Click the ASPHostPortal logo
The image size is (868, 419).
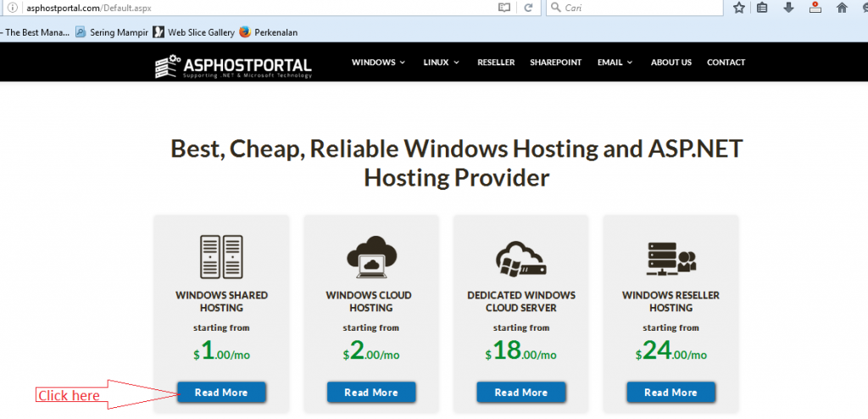pos(233,66)
